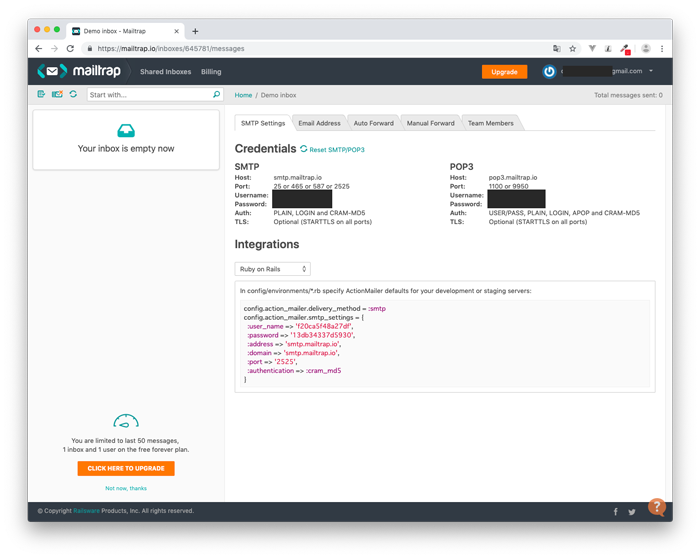
Task: Click the Facebook icon in footer
Action: click(x=616, y=512)
